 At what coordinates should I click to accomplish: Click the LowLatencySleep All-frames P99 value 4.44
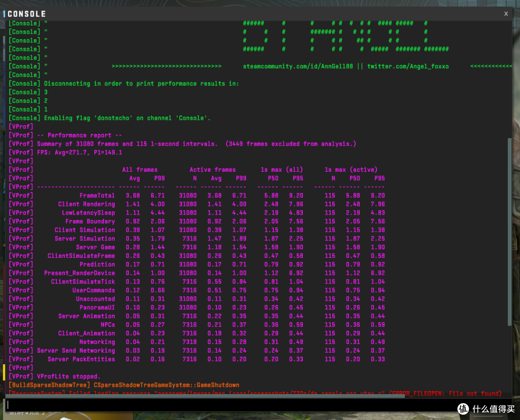click(x=157, y=213)
